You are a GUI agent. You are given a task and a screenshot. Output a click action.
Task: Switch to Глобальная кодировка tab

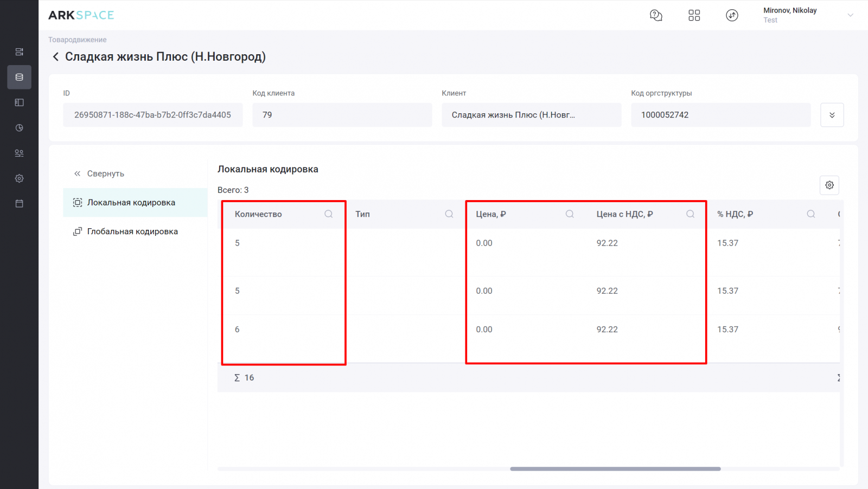pyautogui.click(x=132, y=231)
